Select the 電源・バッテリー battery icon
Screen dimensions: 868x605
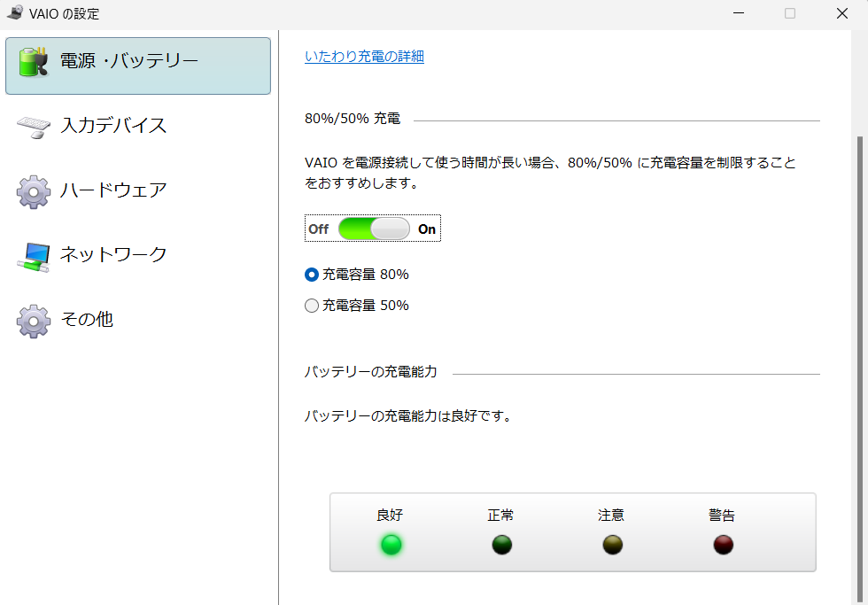tap(33, 62)
